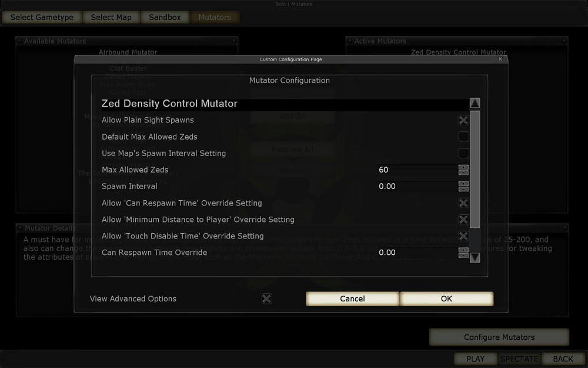The height and width of the screenshot is (368, 588).
Task: Go BACK from the Mutators menu
Action: click(x=563, y=359)
